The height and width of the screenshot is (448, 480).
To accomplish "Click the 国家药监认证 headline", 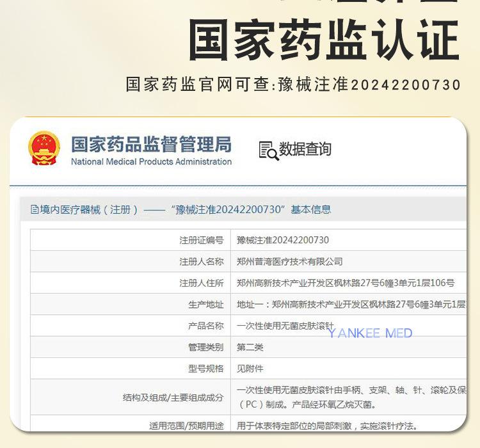I will [324, 40].
